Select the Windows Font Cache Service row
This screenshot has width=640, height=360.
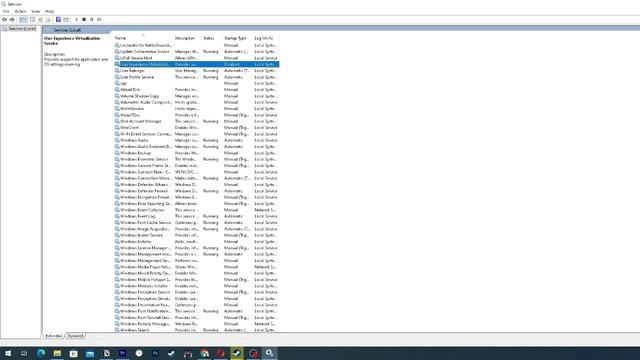[197, 222]
